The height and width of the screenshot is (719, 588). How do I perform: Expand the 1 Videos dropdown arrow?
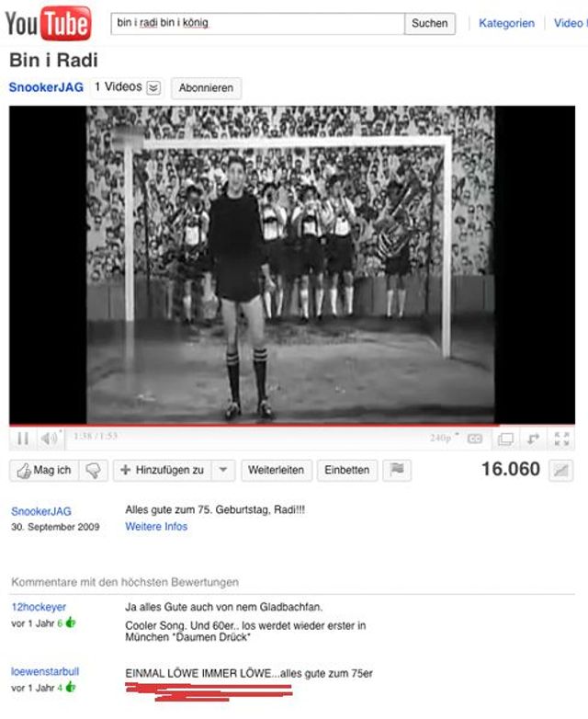pyautogui.click(x=153, y=87)
